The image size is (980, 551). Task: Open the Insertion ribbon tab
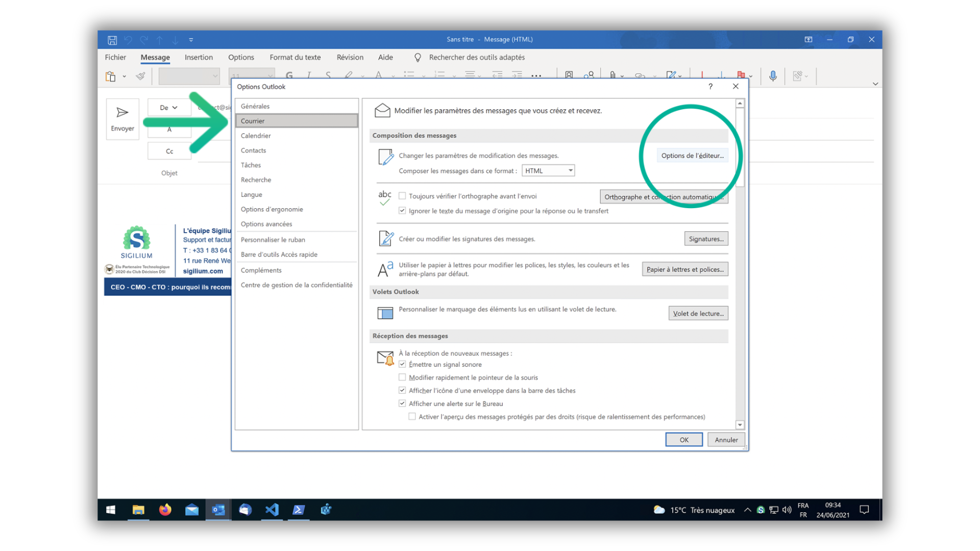199,57
